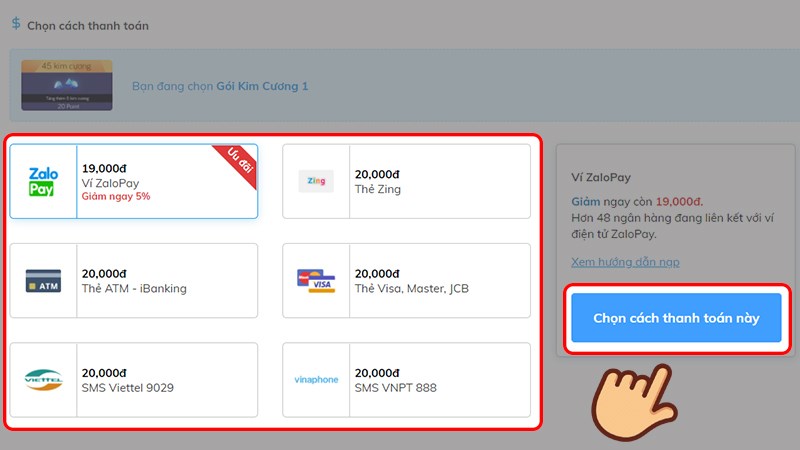The height and width of the screenshot is (450, 800).
Task: Click 'Ví ZaloPay' title in side panel
Action: point(601,178)
